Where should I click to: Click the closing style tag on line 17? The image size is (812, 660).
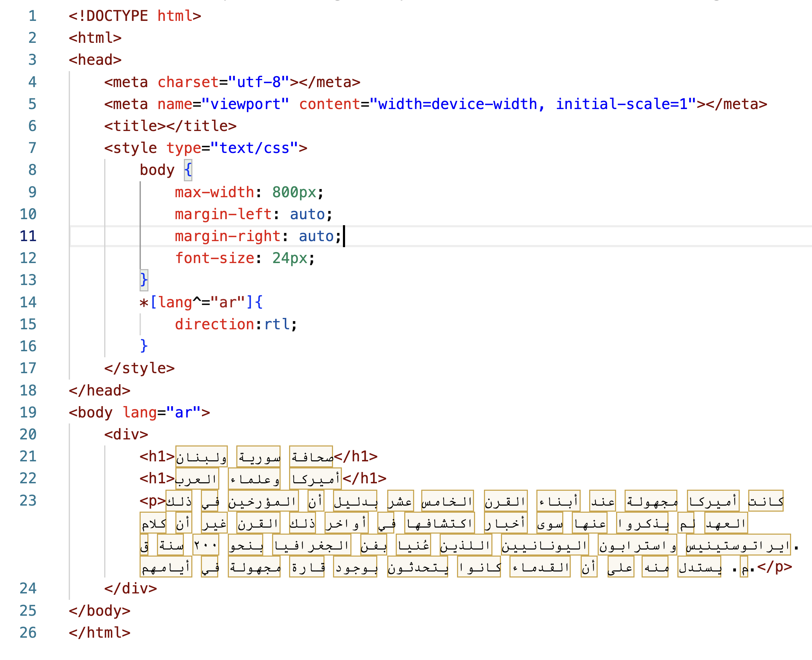tap(139, 368)
